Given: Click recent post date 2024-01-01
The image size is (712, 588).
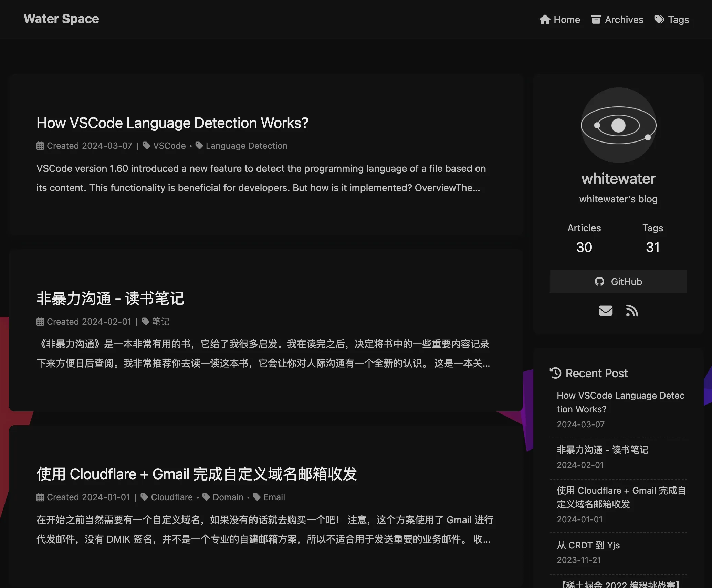Looking at the screenshot, I should coord(580,519).
